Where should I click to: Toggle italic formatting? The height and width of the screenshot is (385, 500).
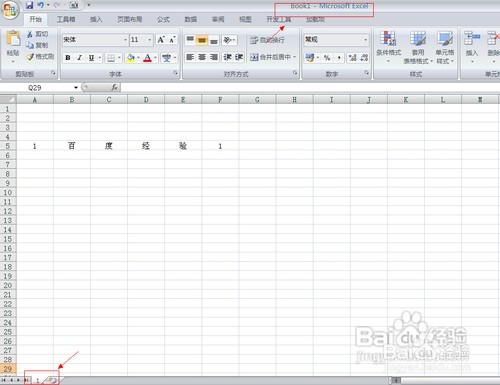click(79, 58)
